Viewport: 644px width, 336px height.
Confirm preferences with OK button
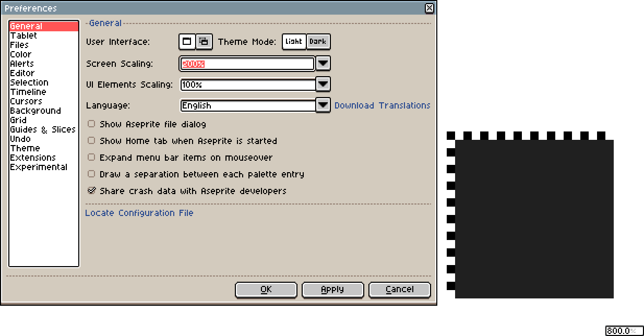(x=266, y=290)
